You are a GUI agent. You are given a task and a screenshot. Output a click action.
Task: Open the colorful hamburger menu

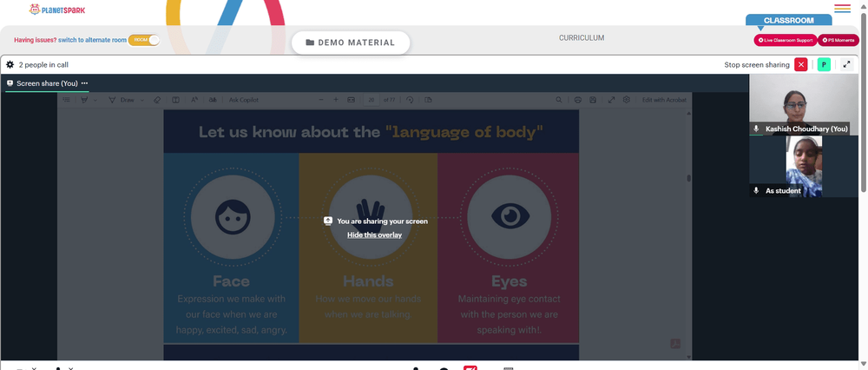pos(842,9)
